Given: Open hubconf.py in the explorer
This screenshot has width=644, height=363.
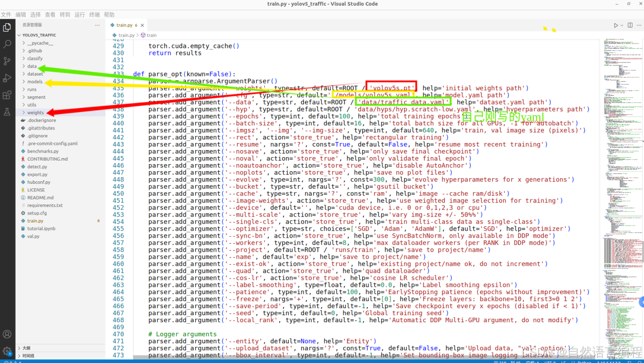Looking at the screenshot, I should click(60, 182).
